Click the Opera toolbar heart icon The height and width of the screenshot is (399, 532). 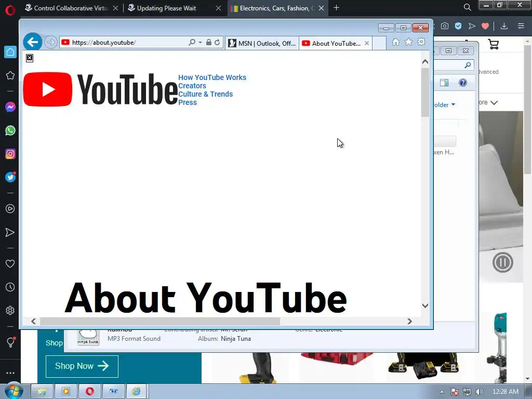[x=485, y=26]
